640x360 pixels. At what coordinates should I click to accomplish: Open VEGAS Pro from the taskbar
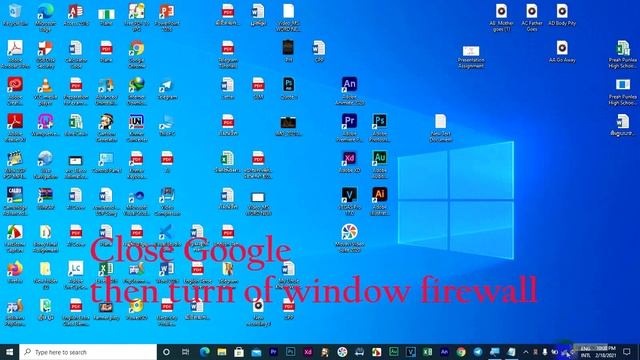coord(411,352)
